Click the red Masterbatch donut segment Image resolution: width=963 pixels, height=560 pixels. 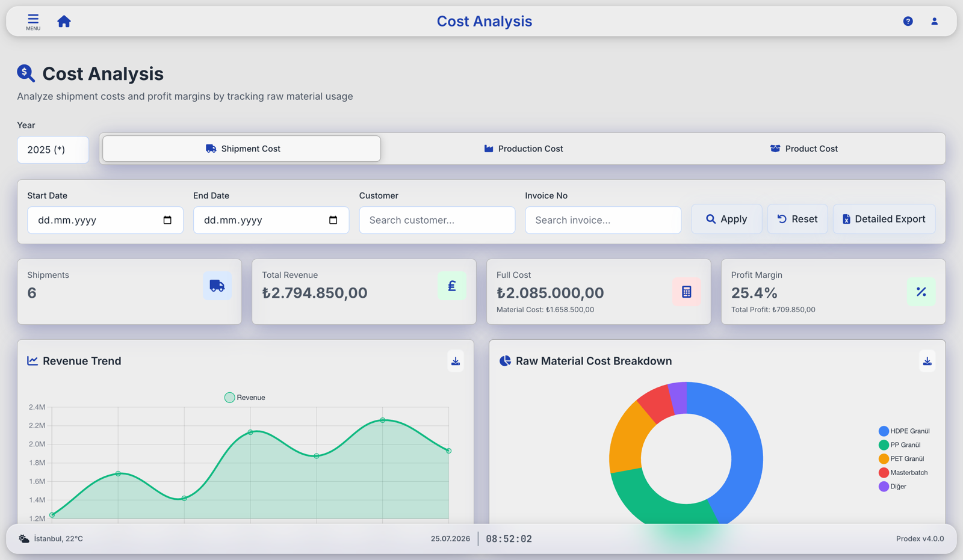coord(658,403)
